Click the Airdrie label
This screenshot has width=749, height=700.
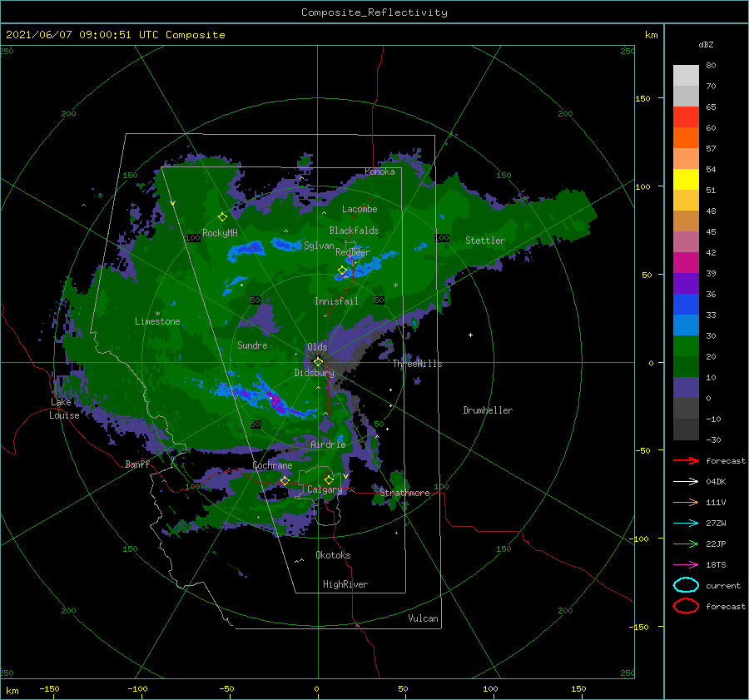328,444
